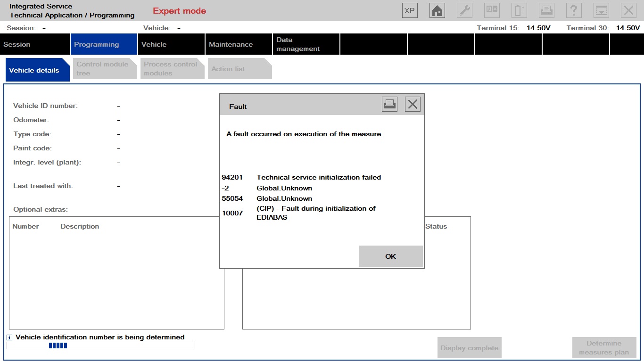Click the Last treated with label
This screenshot has width=644, height=362.
43,186
